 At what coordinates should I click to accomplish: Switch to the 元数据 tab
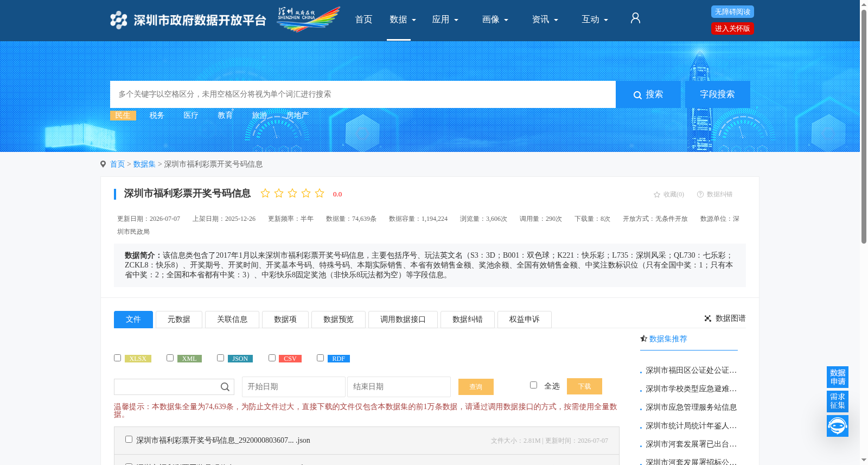(x=179, y=320)
